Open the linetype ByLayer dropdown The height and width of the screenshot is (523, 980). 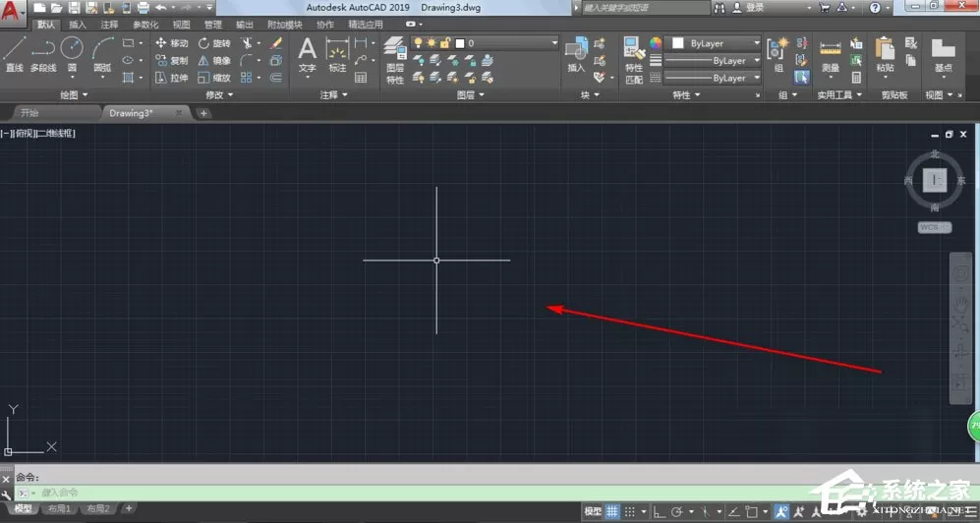point(714,78)
